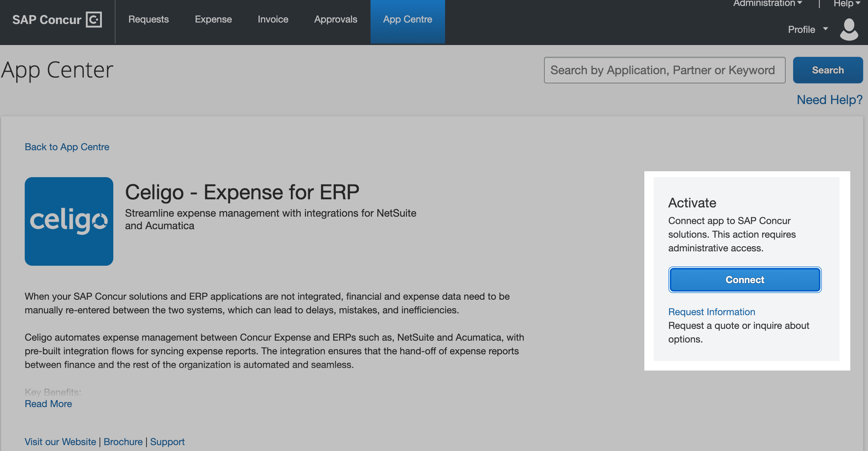Expand description with Read More
The height and width of the screenshot is (451, 868).
(48, 404)
